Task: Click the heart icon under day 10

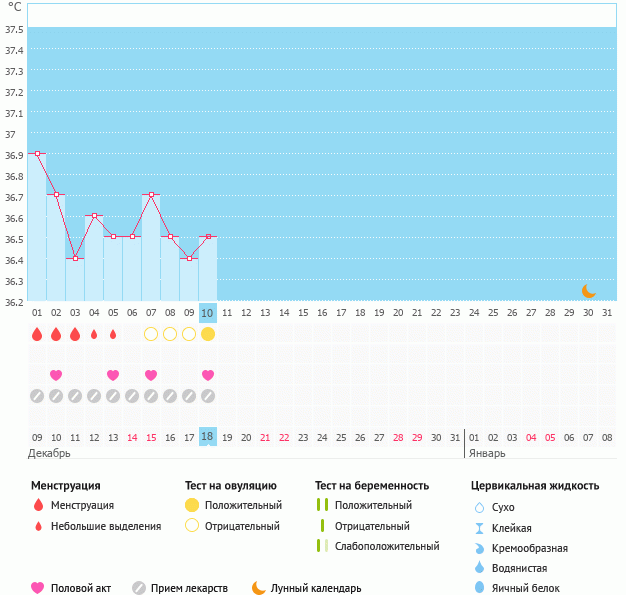Action: pos(208,375)
